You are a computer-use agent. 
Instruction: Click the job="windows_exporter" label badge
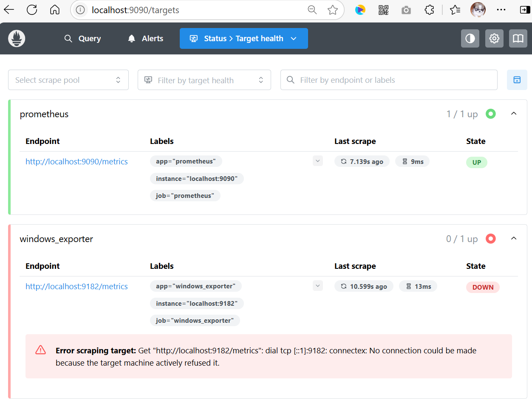pyautogui.click(x=195, y=321)
